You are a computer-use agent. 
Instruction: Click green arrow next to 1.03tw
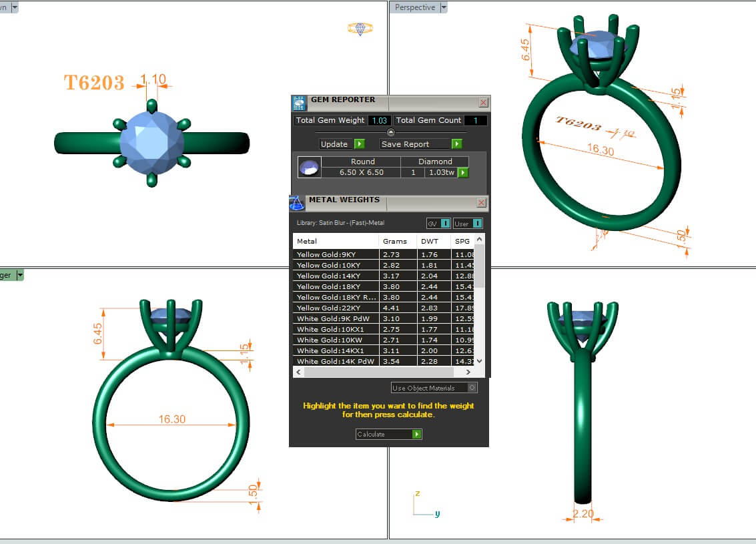pyautogui.click(x=462, y=173)
